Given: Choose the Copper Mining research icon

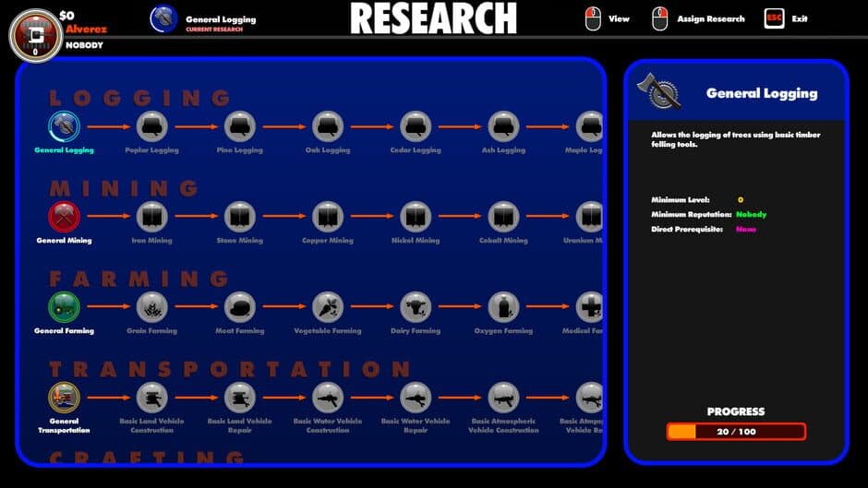Looking at the screenshot, I should click(328, 217).
